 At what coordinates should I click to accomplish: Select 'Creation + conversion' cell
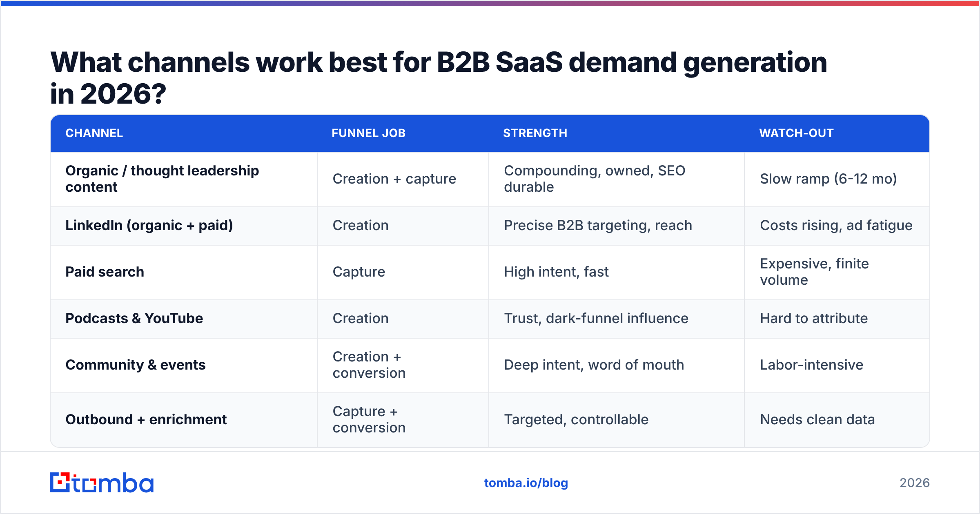403,365
